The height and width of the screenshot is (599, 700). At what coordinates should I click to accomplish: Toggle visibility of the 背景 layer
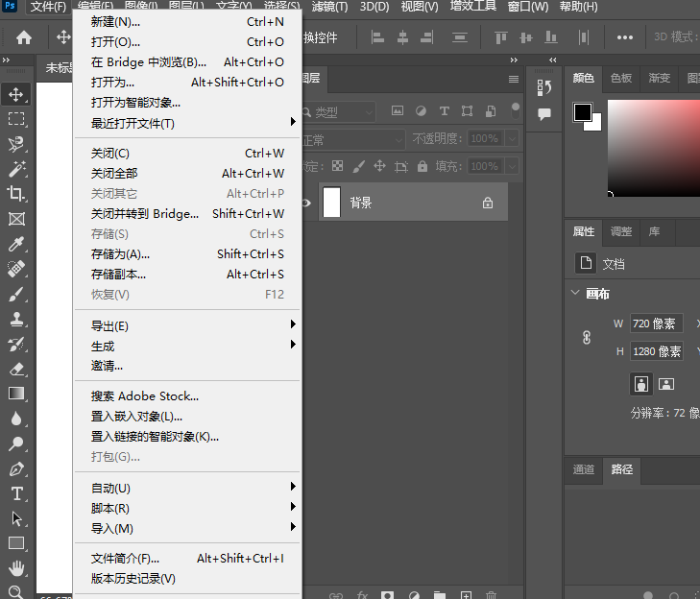point(306,204)
